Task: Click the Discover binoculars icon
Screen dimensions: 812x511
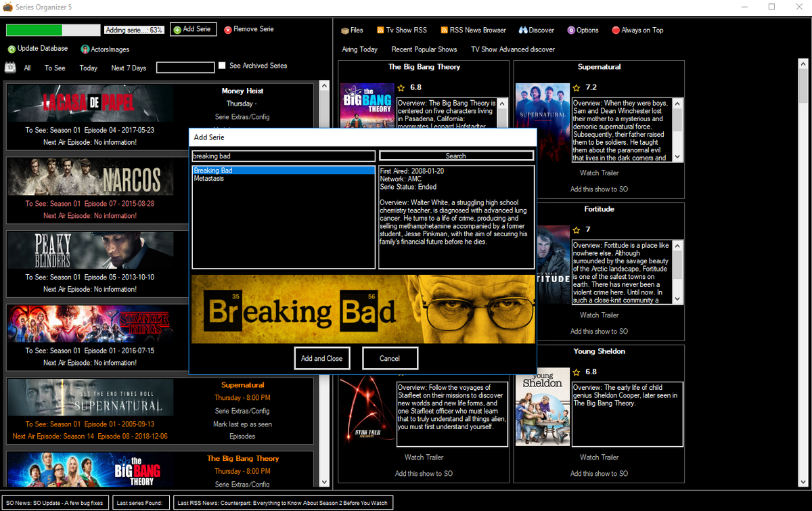Action: coord(523,30)
